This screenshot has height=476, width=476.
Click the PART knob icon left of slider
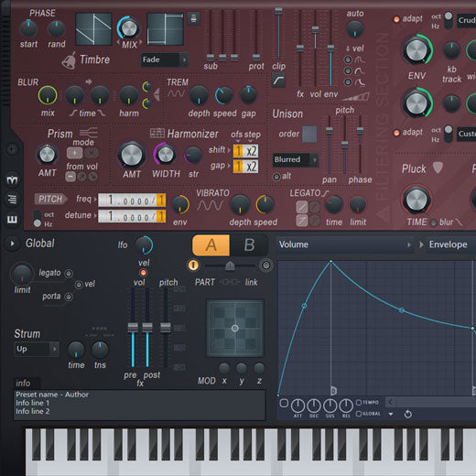193,265
